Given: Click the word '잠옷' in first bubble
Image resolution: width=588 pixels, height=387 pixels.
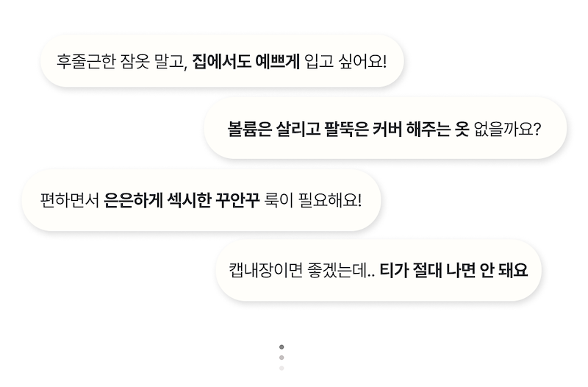Looking at the screenshot, I should (x=135, y=60).
